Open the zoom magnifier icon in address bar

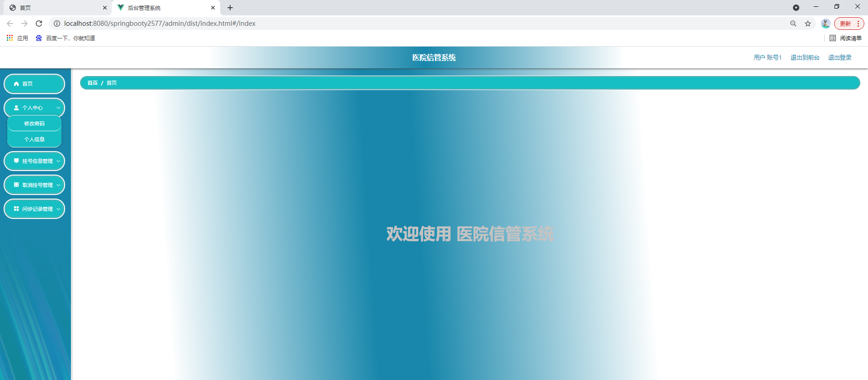(793, 24)
